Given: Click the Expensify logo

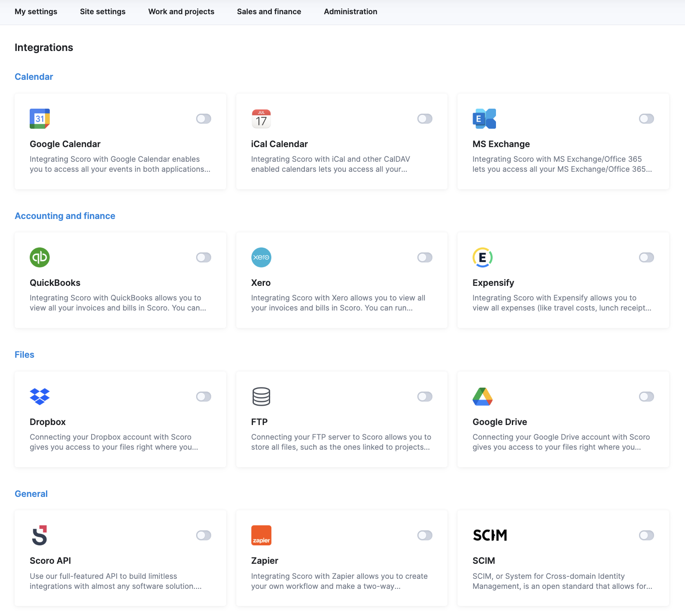Looking at the screenshot, I should tap(483, 257).
